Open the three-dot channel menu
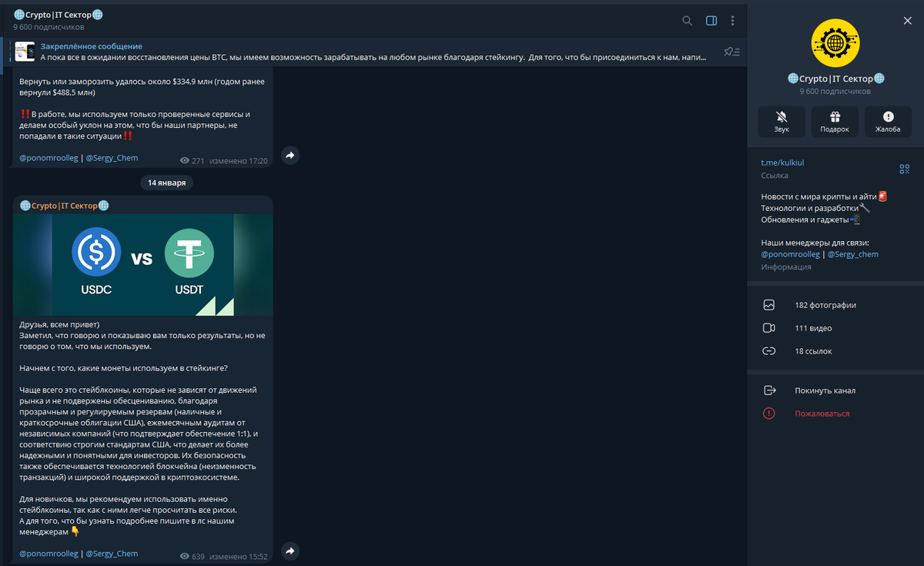 [x=732, y=21]
